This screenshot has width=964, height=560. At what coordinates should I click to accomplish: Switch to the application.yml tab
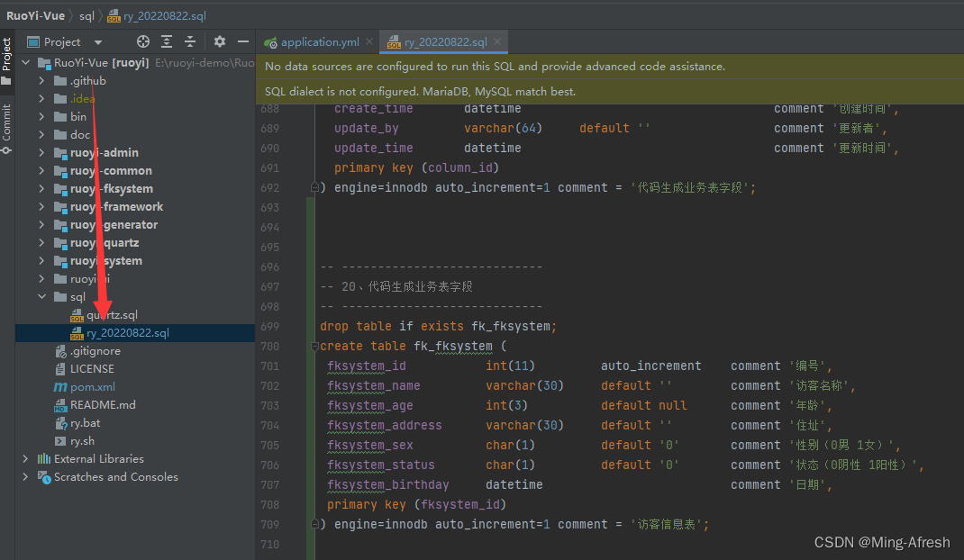pyautogui.click(x=320, y=42)
